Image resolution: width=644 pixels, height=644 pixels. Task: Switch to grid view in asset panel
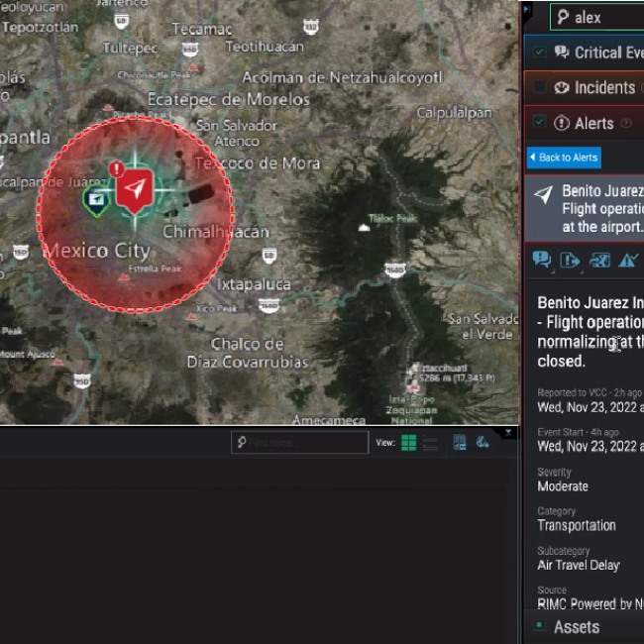click(x=408, y=443)
